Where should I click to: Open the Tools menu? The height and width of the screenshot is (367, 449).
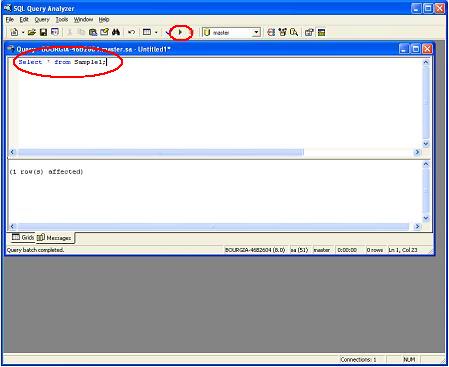tap(62, 20)
